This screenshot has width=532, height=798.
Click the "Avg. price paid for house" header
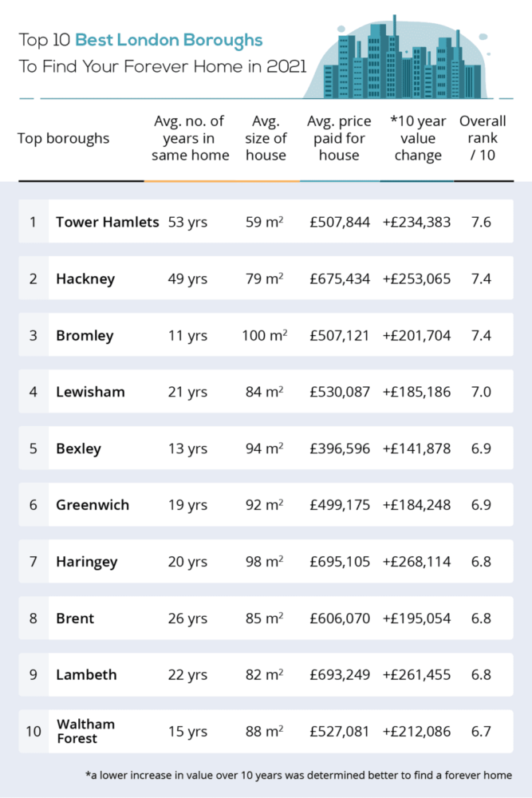tap(339, 138)
